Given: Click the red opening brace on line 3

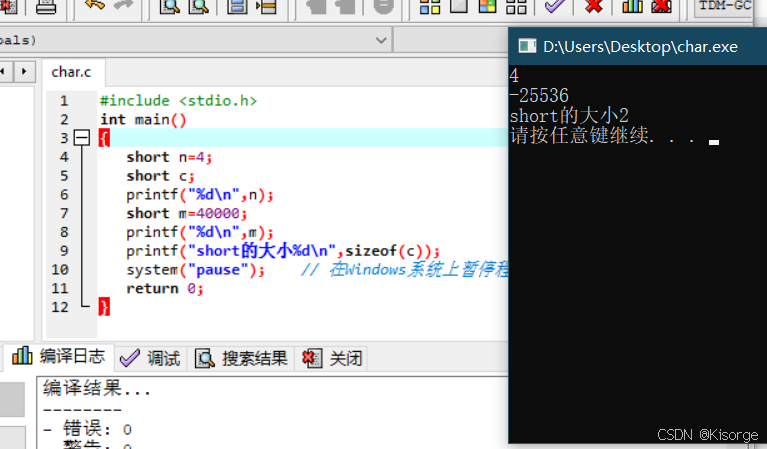Looking at the screenshot, I should point(104,138).
